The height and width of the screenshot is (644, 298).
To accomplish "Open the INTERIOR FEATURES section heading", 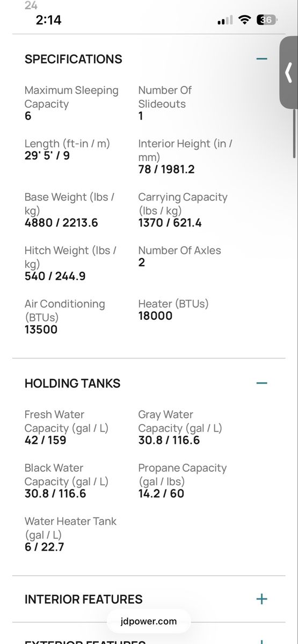I will tap(84, 599).
